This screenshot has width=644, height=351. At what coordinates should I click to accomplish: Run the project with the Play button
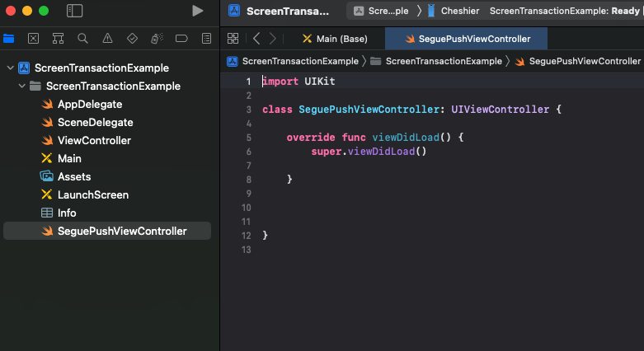pos(198,11)
